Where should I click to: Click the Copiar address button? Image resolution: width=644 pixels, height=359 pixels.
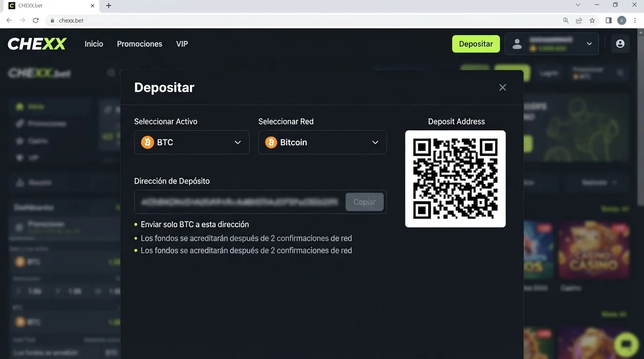[x=365, y=202]
